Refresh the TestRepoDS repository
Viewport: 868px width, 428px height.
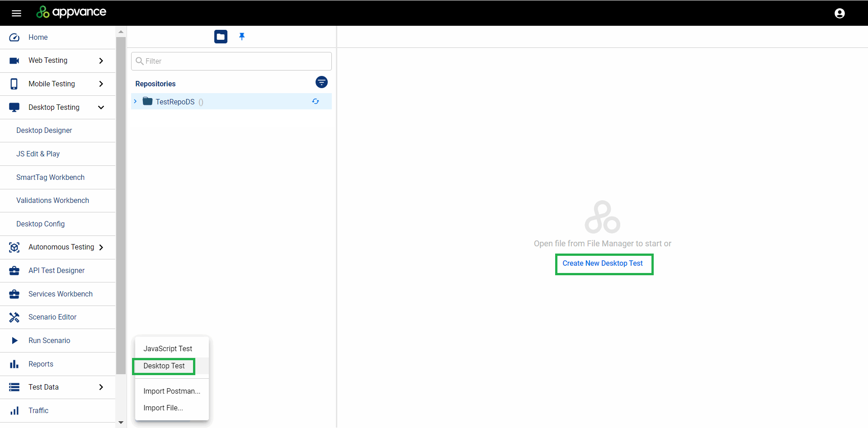(316, 102)
